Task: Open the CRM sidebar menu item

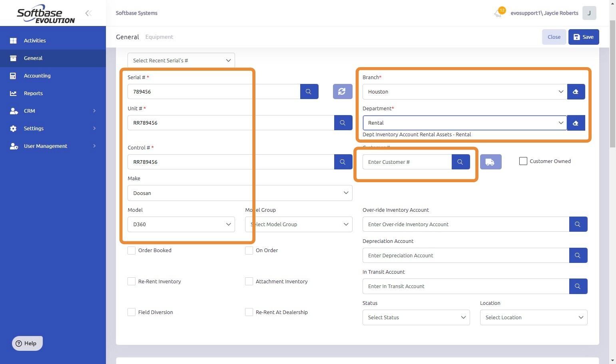Action: [x=53, y=111]
